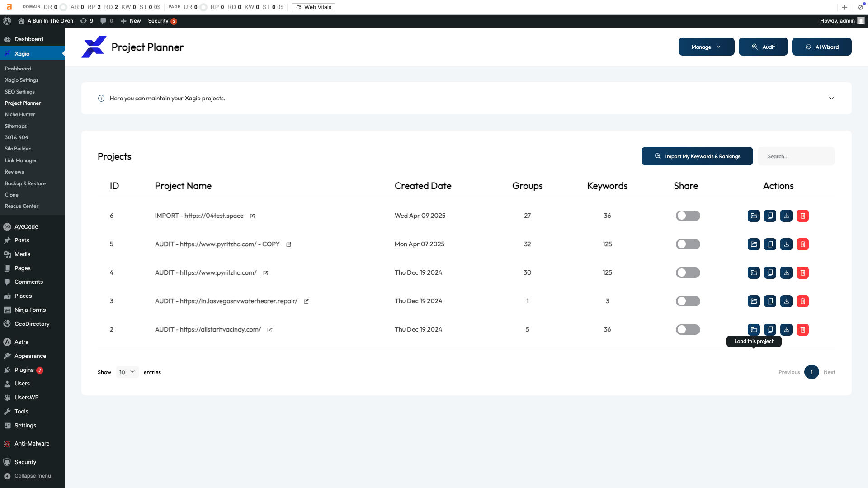868x488 pixels.
Task: Duplicate the IMPORT 04test.space project
Action: [x=770, y=216]
